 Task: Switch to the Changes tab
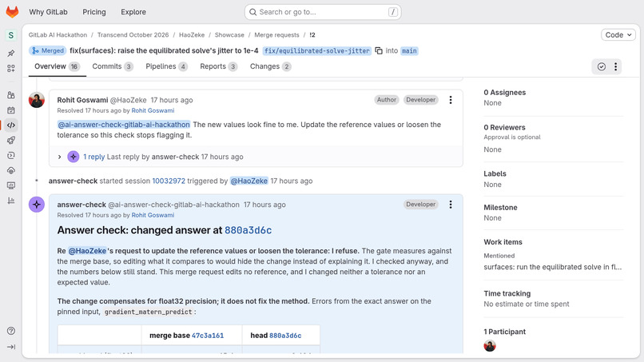coord(271,66)
